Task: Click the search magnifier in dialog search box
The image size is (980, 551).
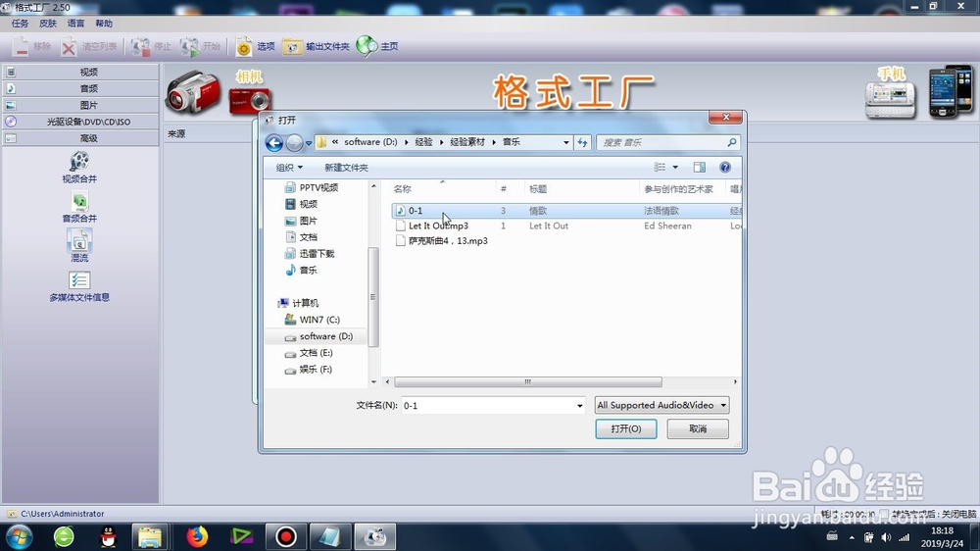Action: point(732,142)
